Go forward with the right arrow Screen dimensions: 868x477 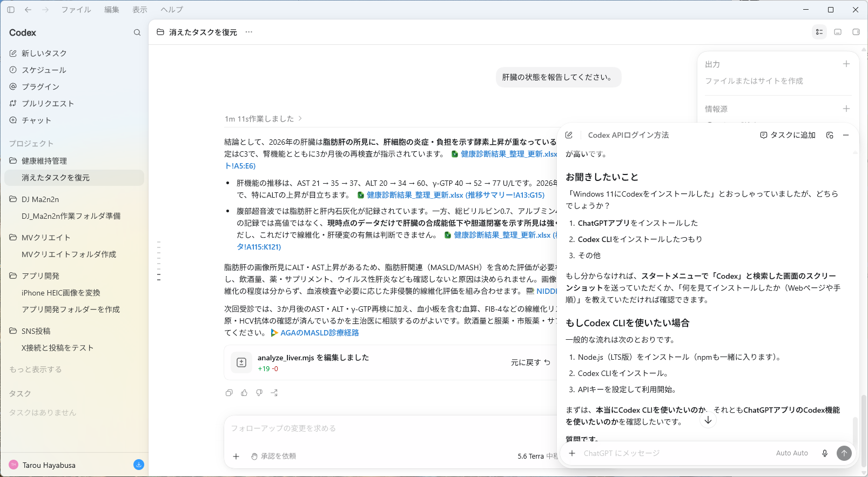pos(45,10)
